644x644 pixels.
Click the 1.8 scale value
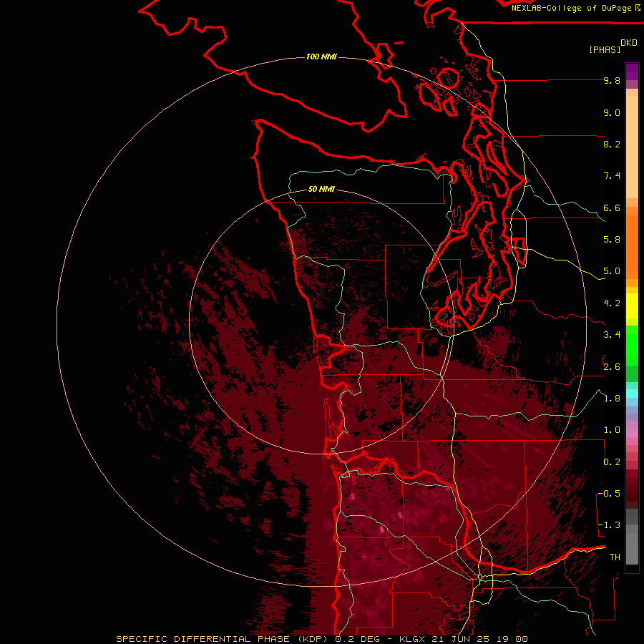tap(612, 399)
